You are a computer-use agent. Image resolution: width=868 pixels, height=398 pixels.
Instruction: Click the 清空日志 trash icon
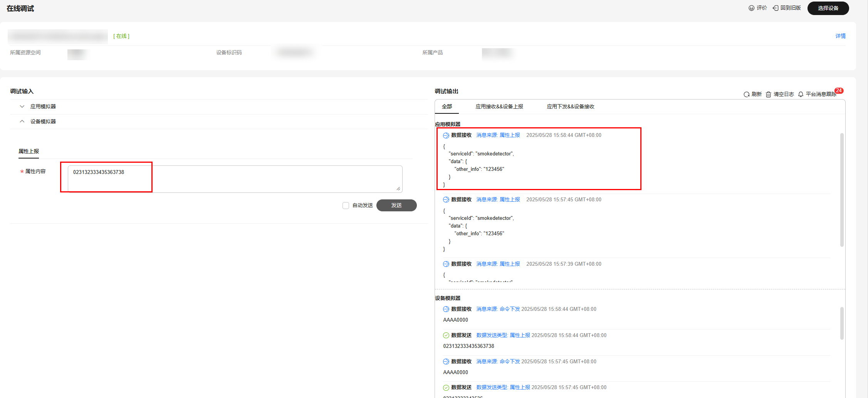pyautogui.click(x=768, y=94)
